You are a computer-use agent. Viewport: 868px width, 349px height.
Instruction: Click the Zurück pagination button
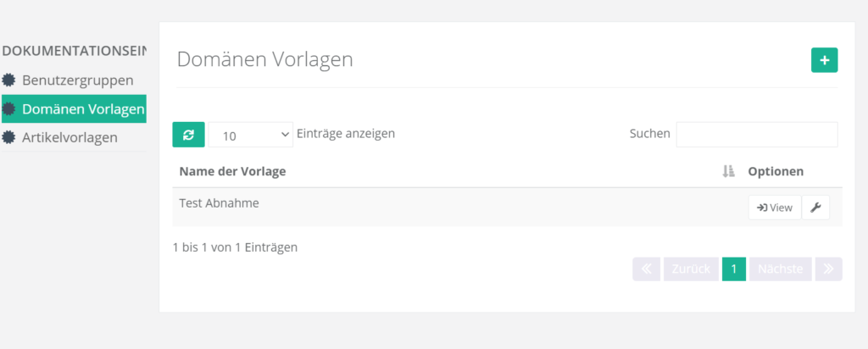[690, 269]
